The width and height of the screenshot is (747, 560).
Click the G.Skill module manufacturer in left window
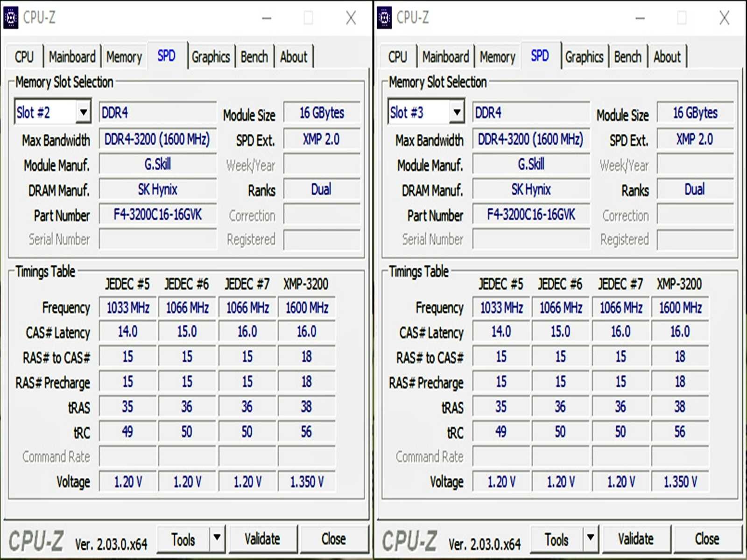[158, 164]
